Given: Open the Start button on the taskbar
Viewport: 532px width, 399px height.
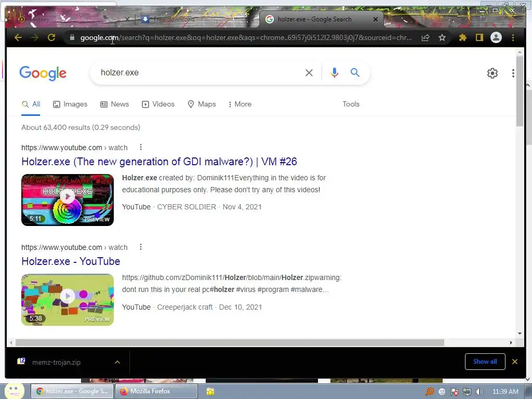Looking at the screenshot, I should (x=14, y=391).
